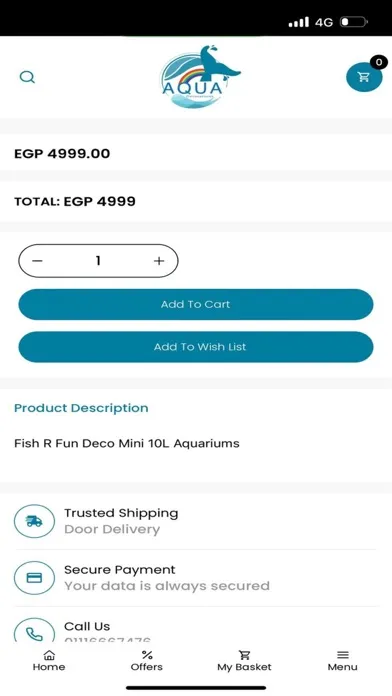Open the hamburger Menu tab
The height and width of the screenshot is (696, 392).
pyautogui.click(x=342, y=660)
